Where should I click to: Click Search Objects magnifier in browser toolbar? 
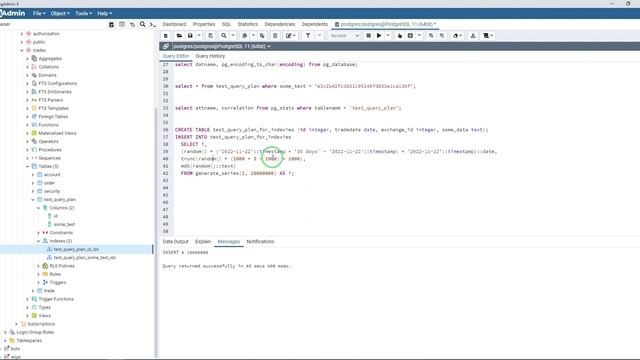coord(142,24)
